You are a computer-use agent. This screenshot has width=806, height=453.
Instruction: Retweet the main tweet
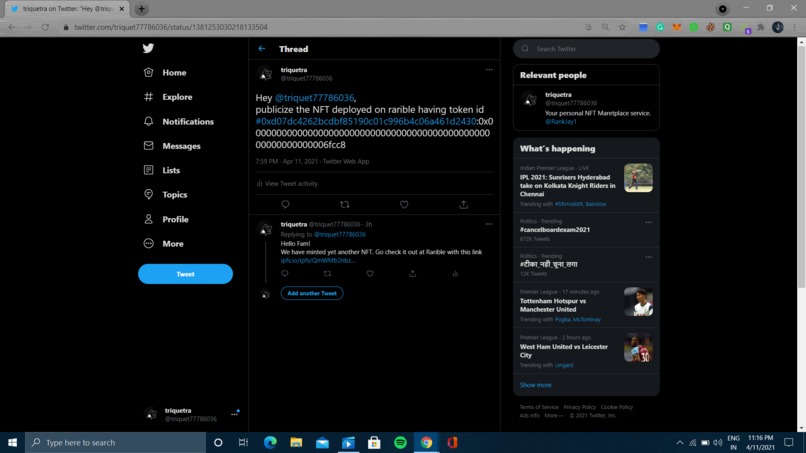[344, 205]
